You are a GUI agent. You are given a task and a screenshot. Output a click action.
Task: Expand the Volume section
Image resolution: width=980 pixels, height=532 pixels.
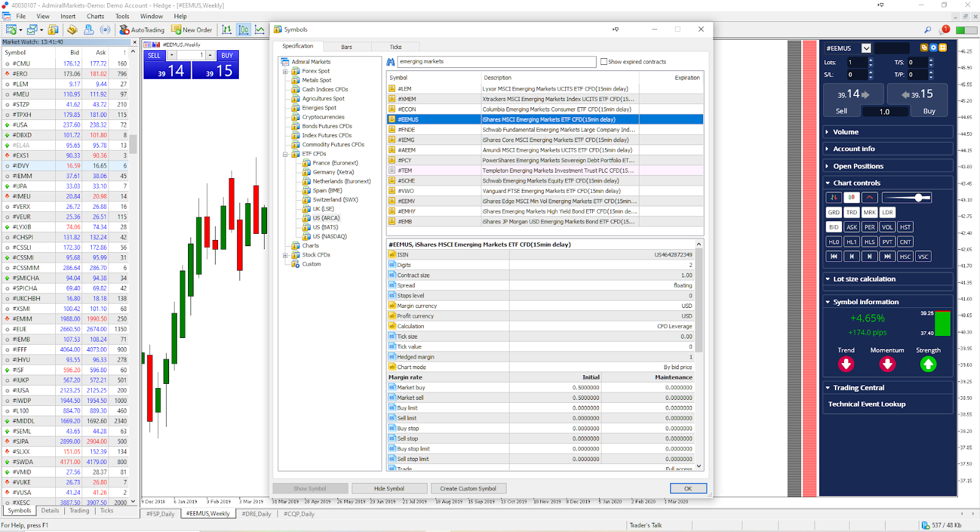(x=888, y=132)
